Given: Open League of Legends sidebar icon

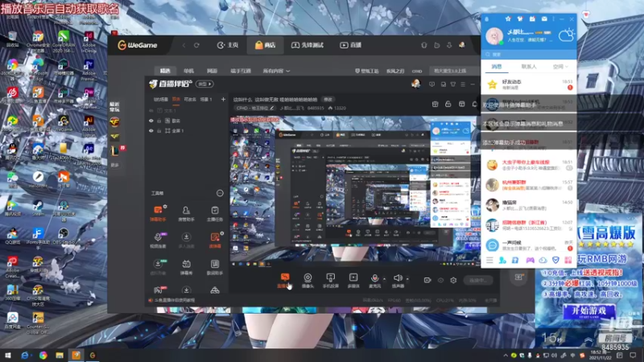Looking at the screenshot, I should (114, 150).
